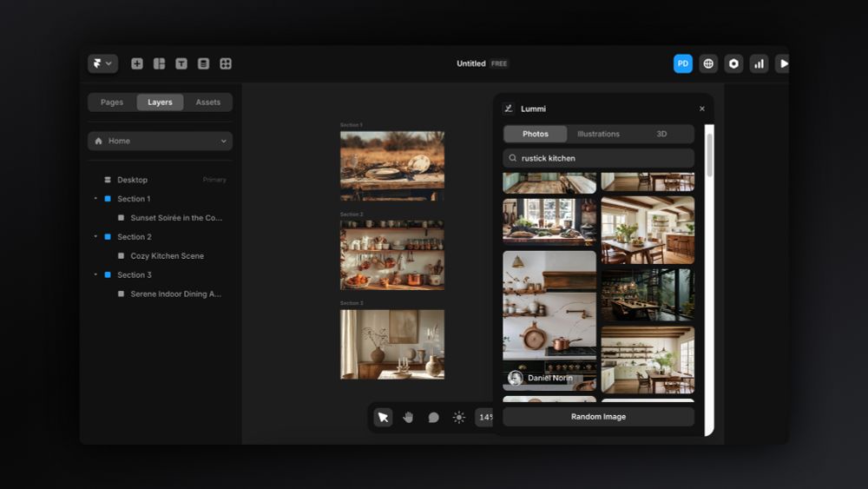Click the Random Image button
The image size is (868, 489).
pyautogui.click(x=598, y=417)
